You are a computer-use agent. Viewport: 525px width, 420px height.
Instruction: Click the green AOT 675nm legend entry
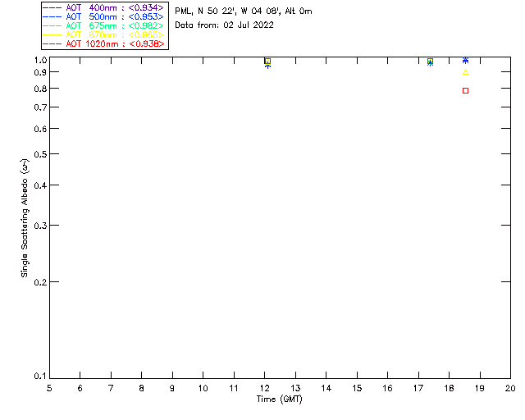click(x=103, y=25)
